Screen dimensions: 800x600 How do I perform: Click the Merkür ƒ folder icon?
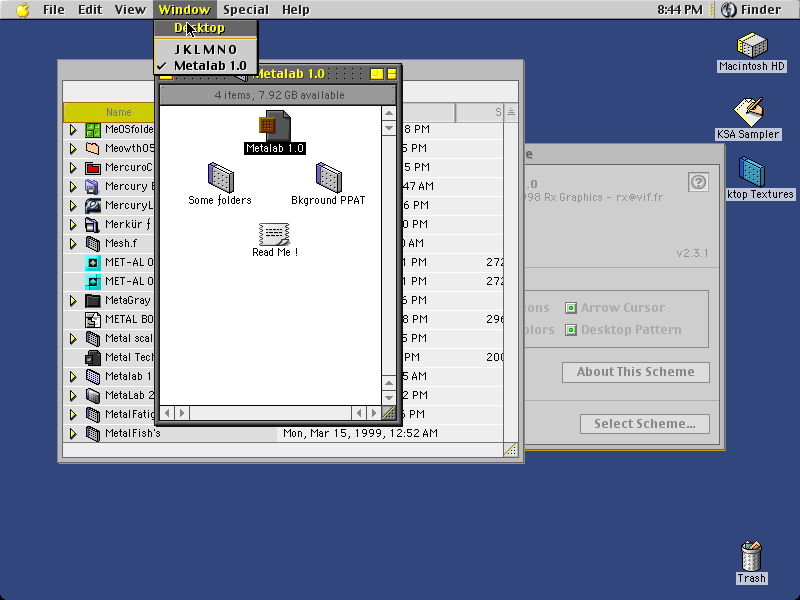coord(93,224)
